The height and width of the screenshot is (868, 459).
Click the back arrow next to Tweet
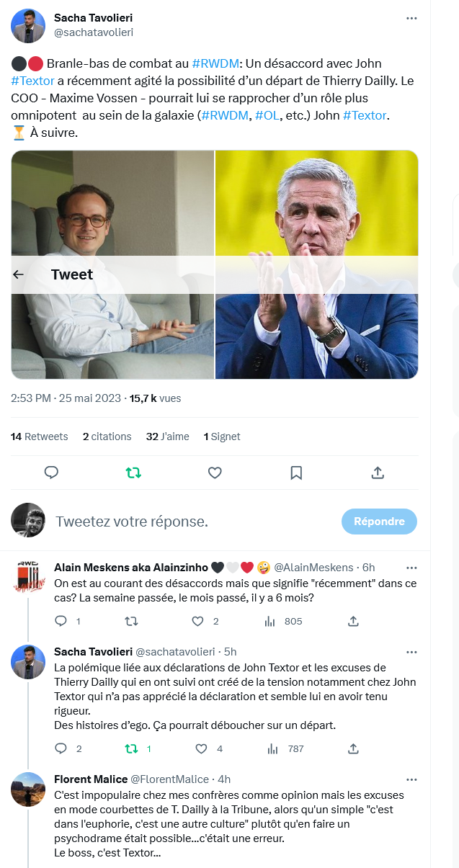pos(19,274)
